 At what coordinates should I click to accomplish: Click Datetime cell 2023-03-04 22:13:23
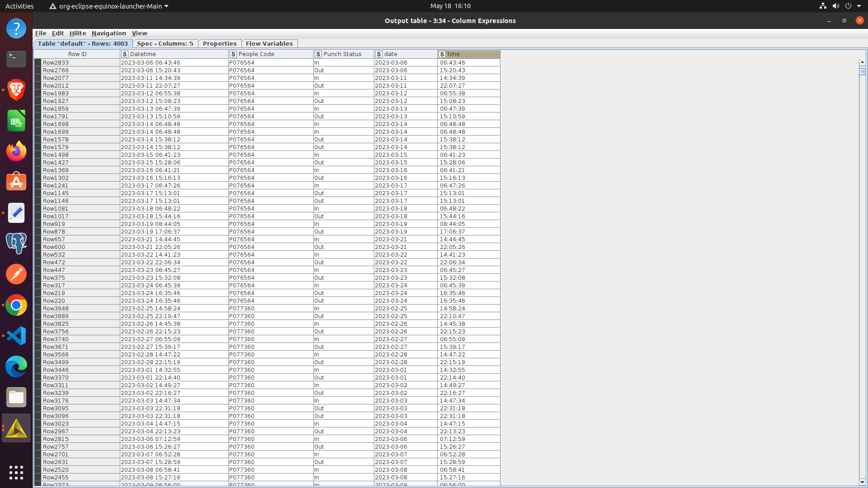174,432
